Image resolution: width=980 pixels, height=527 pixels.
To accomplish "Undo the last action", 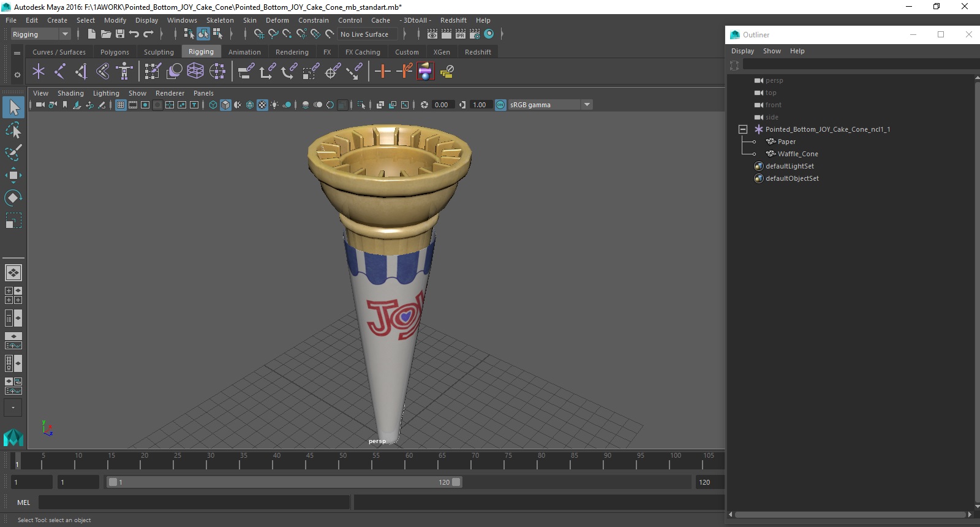I will 134,34.
